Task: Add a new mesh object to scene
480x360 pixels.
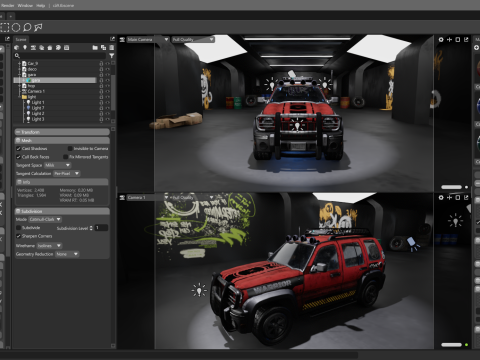Action: [17, 48]
